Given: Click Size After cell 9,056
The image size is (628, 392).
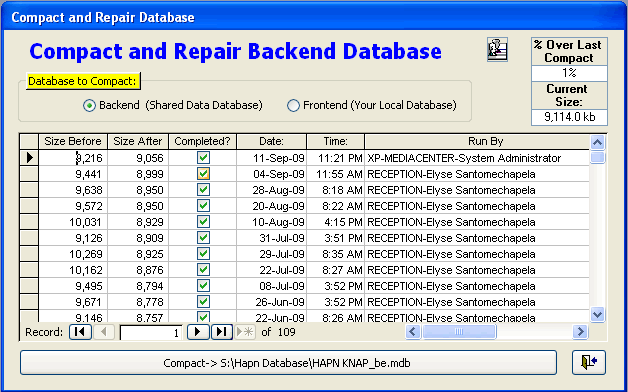Looking at the screenshot, I should pos(138,158).
